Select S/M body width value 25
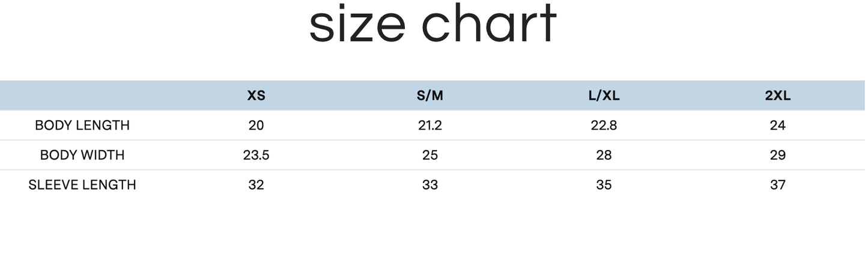The image size is (868, 276). (430, 155)
